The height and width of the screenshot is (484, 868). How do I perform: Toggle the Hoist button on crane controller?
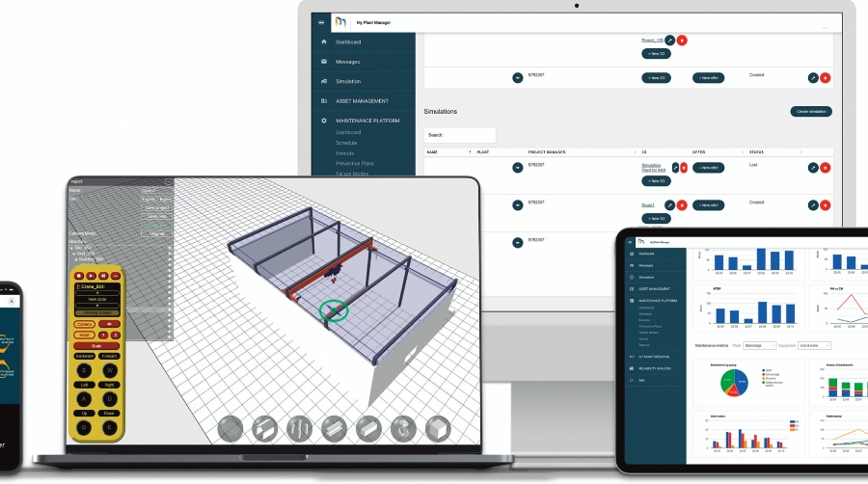pos(85,335)
